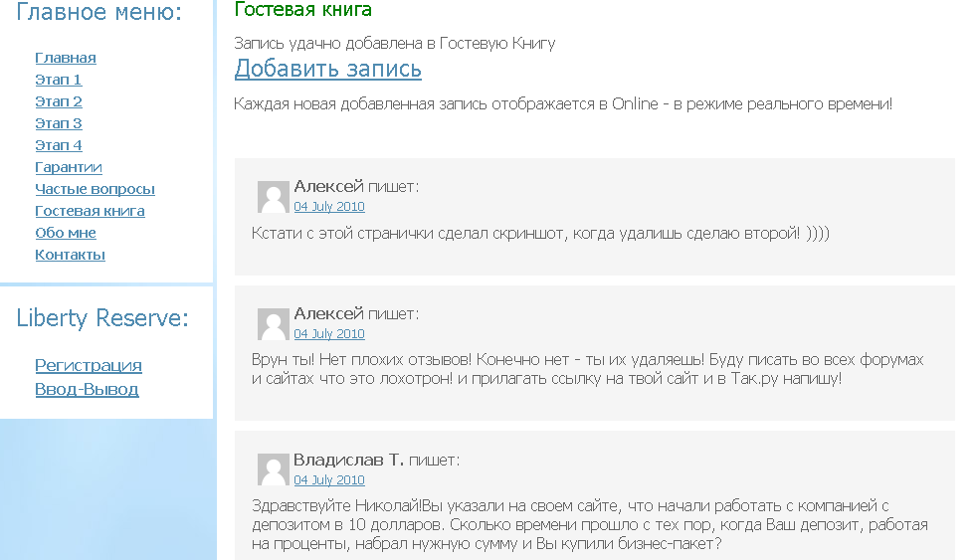Open date link of screenshot comment
This screenshot has width=973, height=560.
329,207
